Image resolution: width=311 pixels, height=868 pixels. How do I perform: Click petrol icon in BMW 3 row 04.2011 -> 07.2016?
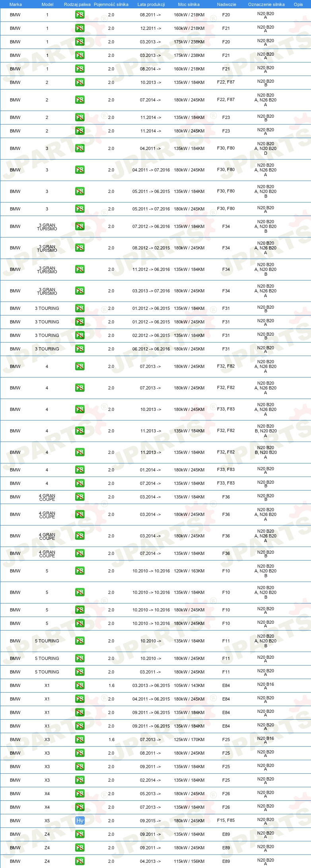(x=80, y=170)
